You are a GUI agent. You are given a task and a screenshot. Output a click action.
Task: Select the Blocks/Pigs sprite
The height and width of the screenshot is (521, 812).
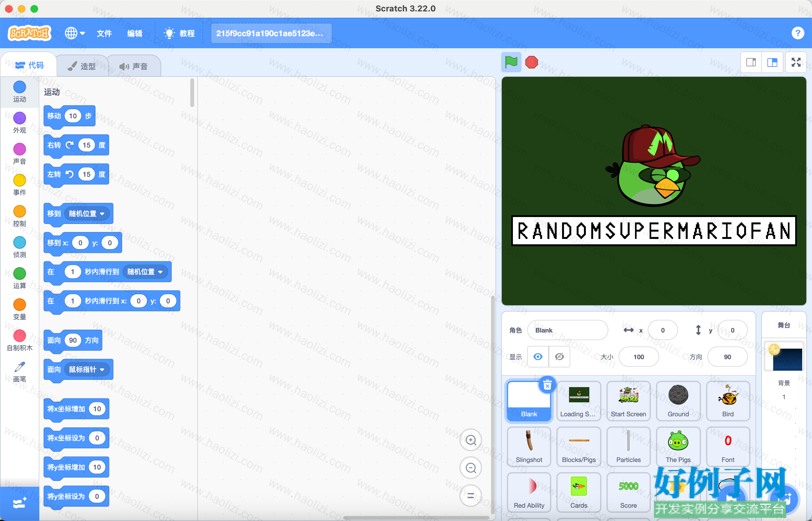pyautogui.click(x=579, y=447)
